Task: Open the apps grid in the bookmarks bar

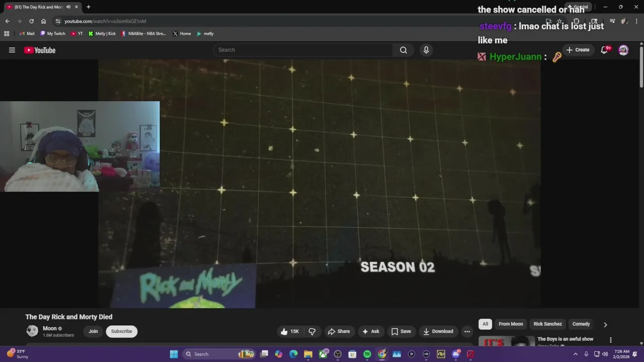Action: pos(7,34)
